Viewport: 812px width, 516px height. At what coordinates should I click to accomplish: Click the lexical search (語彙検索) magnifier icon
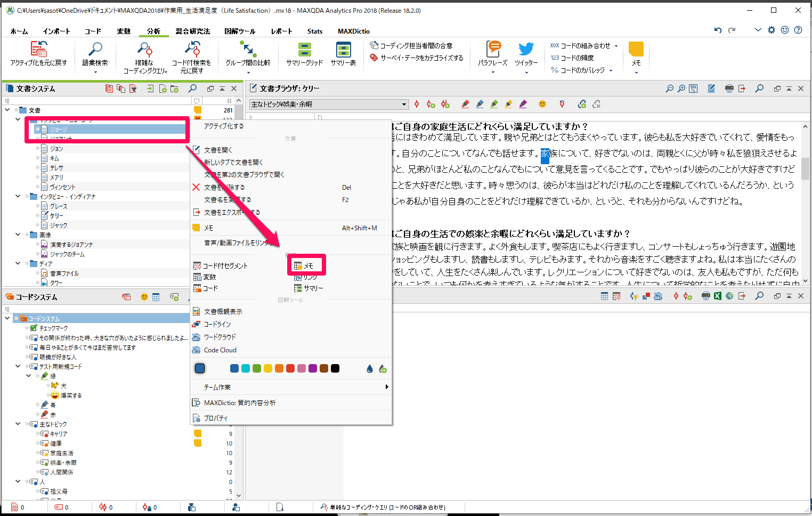[95, 49]
